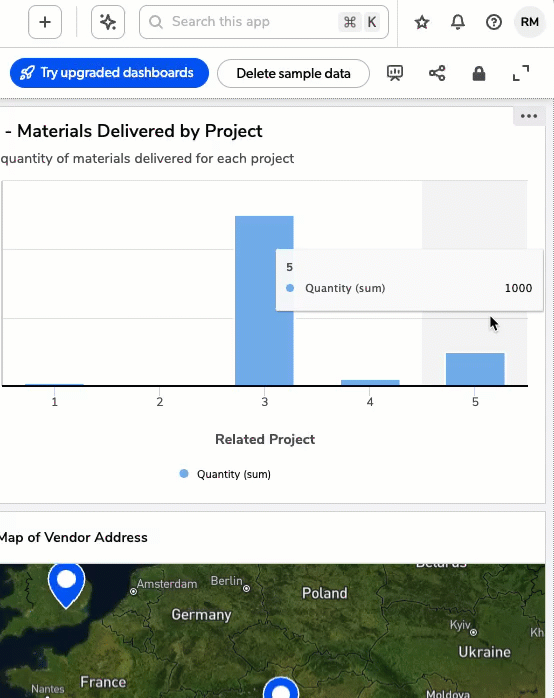
Task: Click Try upgraded dashboards button
Action: click(x=109, y=73)
